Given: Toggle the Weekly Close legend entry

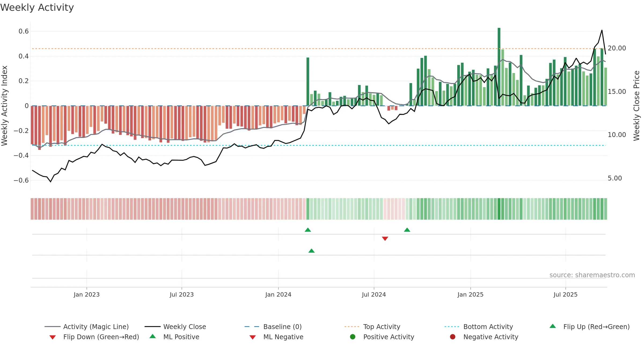Looking at the screenshot, I should 175,327.
